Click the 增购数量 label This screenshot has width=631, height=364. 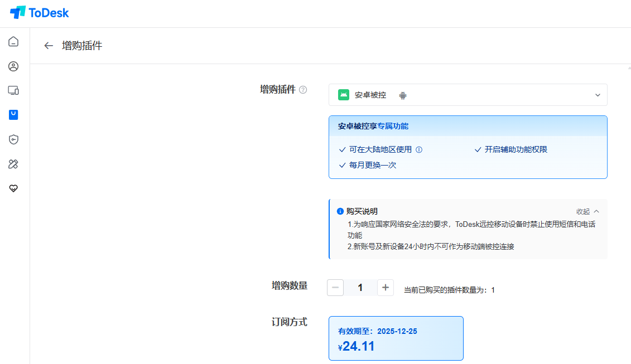(290, 286)
